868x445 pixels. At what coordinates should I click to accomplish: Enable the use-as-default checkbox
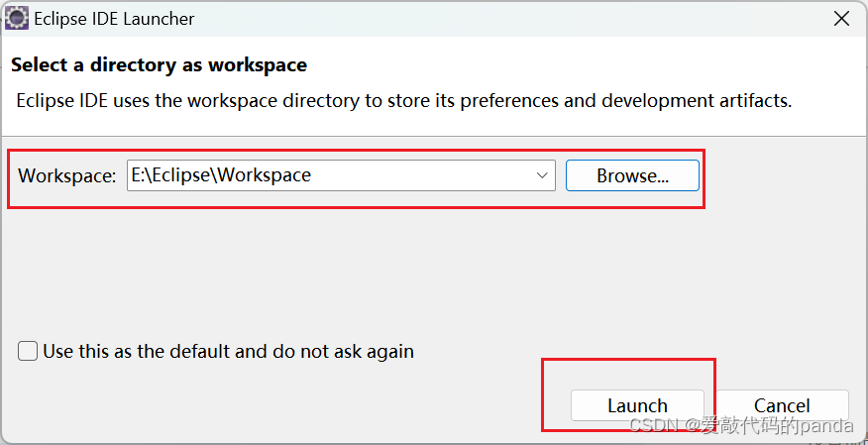[x=28, y=352]
